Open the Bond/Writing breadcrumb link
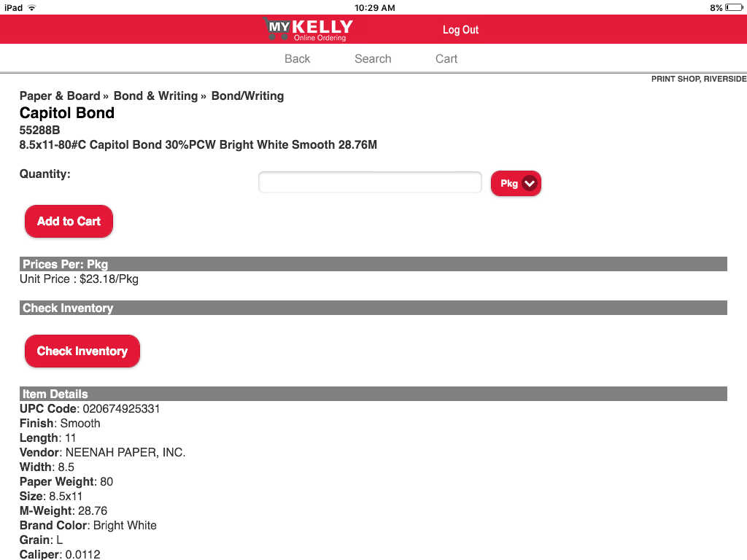The height and width of the screenshot is (560, 747). pyautogui.click(x=247, y=96)
